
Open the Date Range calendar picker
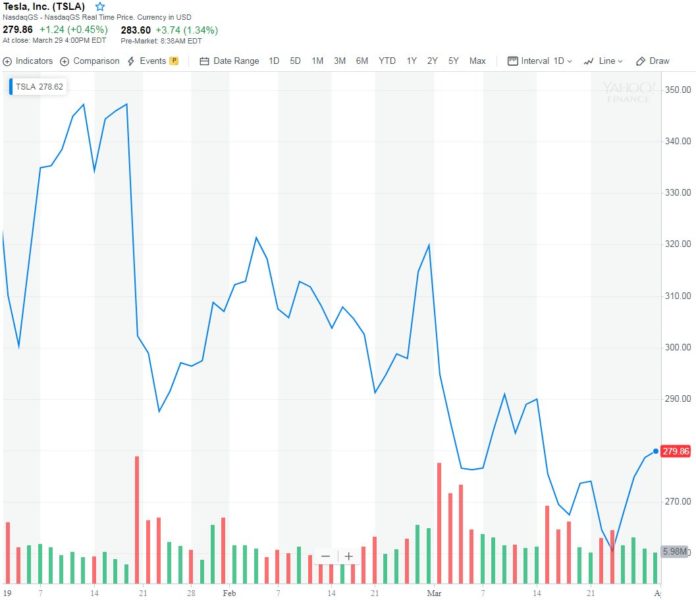(230, 61)
